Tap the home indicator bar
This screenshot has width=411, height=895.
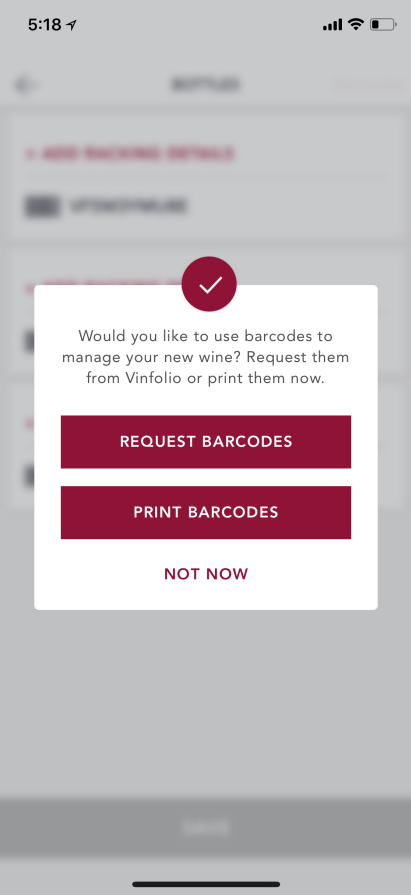206,884
